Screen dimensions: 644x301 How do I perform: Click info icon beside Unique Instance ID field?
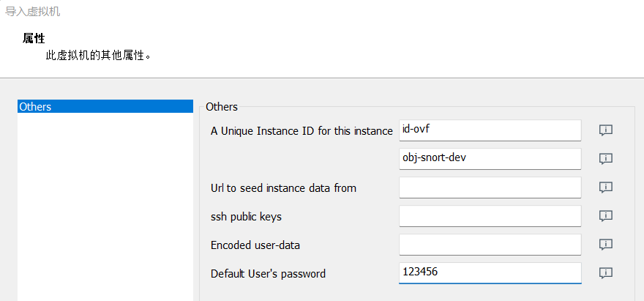tap(606, 131)
